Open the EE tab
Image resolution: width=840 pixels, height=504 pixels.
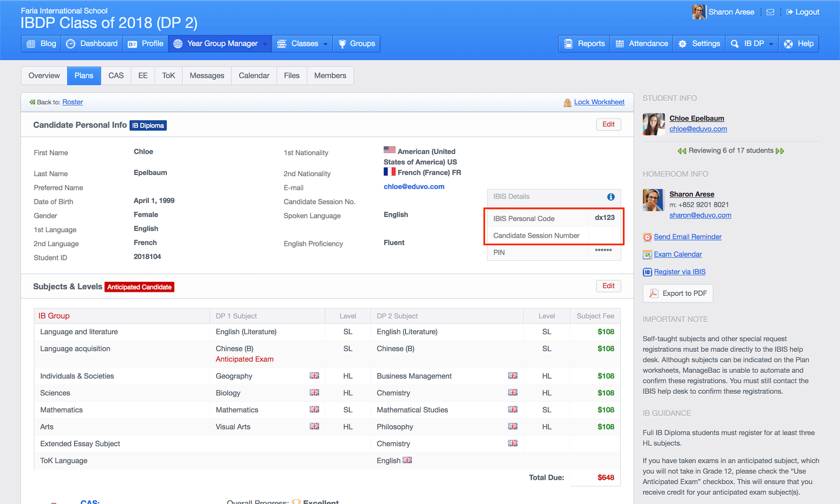143,76
